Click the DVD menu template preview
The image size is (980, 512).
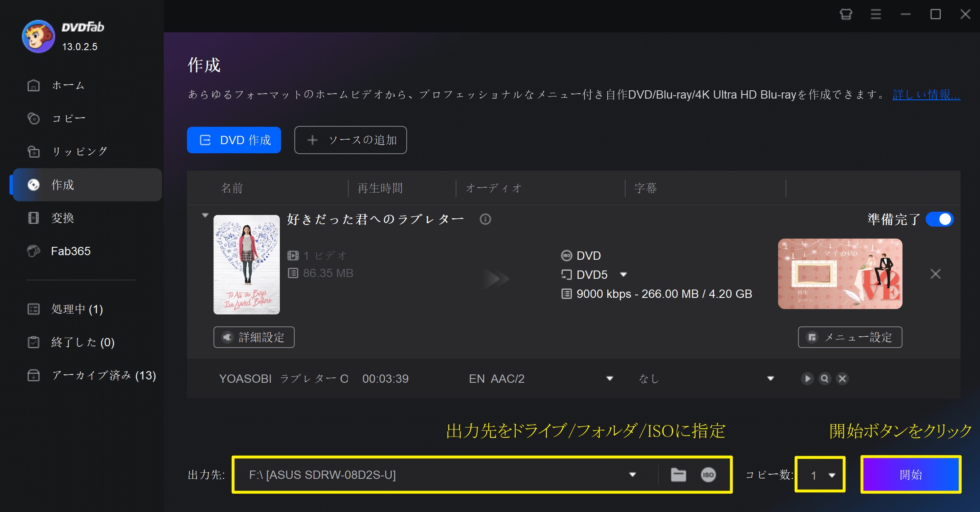[840, 274]
